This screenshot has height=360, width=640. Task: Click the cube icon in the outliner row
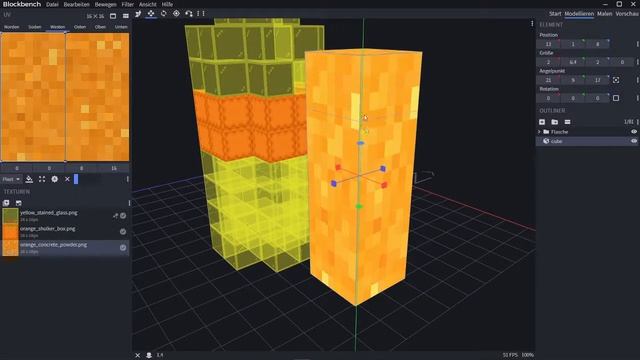(x=546, y=141)
